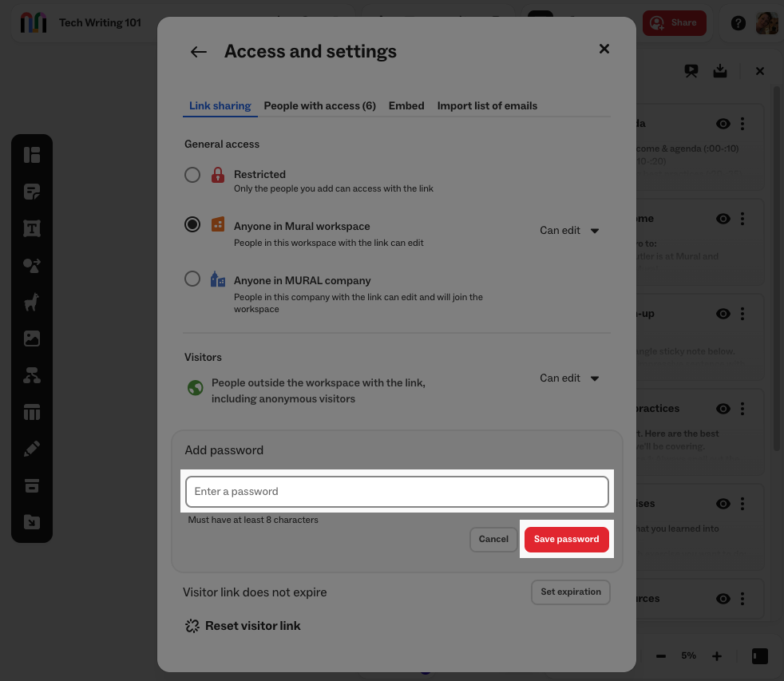Viewport: 784px width, 681px height.
Task: Open the tables tool
Action: [x=32, y=411]
